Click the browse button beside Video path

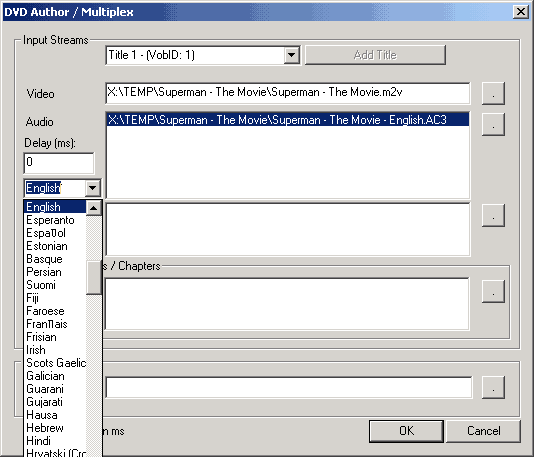[493, 93]
